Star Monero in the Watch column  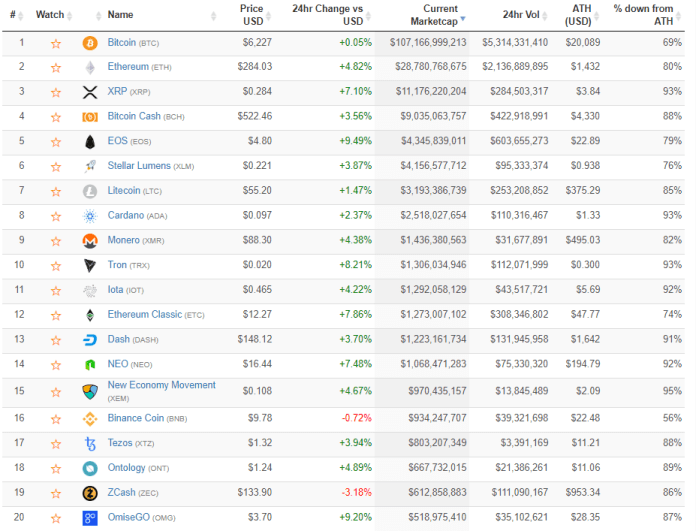pyautogui.click(x=56, y=241)
